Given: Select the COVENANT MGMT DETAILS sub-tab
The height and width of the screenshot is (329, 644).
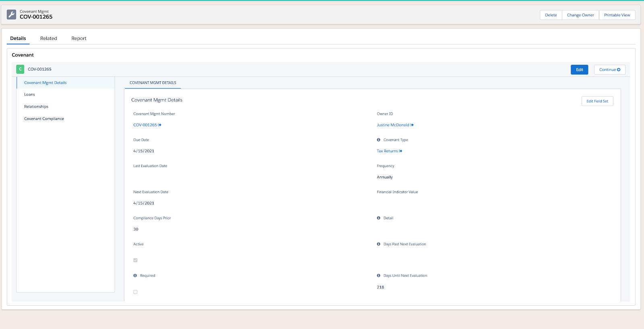Looking at the screenshot, I should point(153,83).
